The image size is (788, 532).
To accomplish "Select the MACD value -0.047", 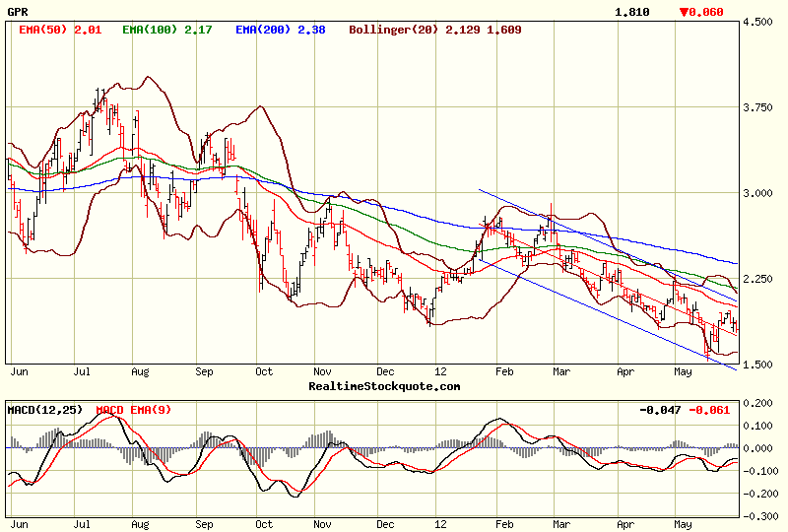I will click(x=659, y=410).
